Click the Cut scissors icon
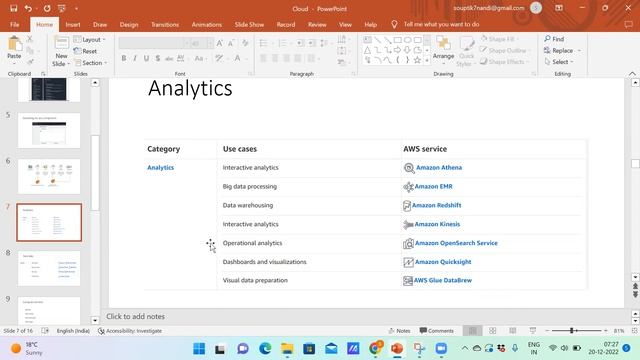The width and height of the screenshot is (640, 360). (30, 39)
